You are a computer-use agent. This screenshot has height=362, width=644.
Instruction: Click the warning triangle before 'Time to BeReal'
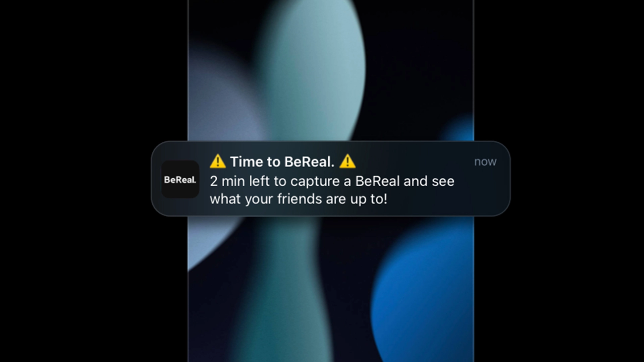(218, 161)
